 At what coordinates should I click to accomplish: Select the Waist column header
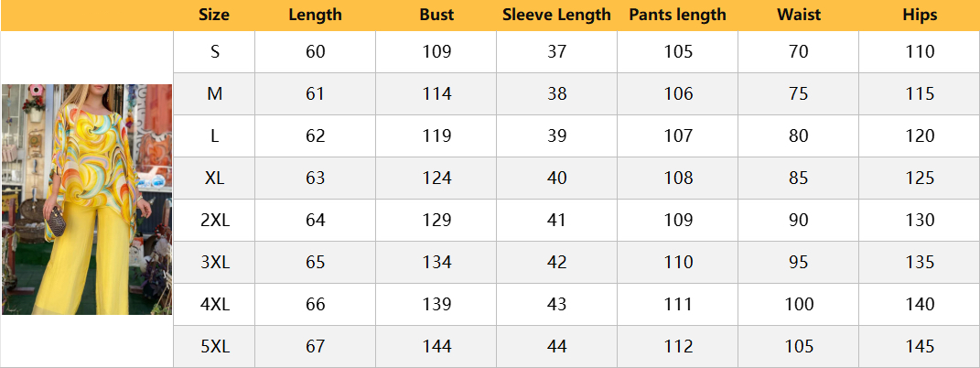pos(798,15)
